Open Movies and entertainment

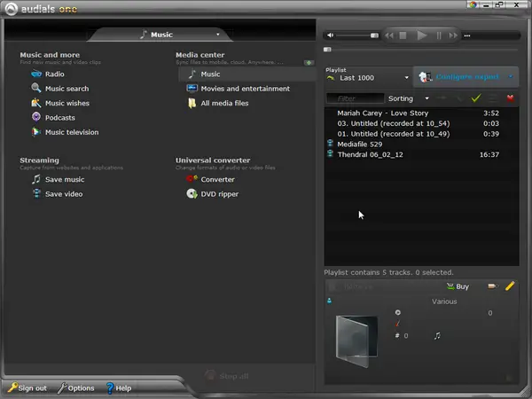click(x=239, y=89)
